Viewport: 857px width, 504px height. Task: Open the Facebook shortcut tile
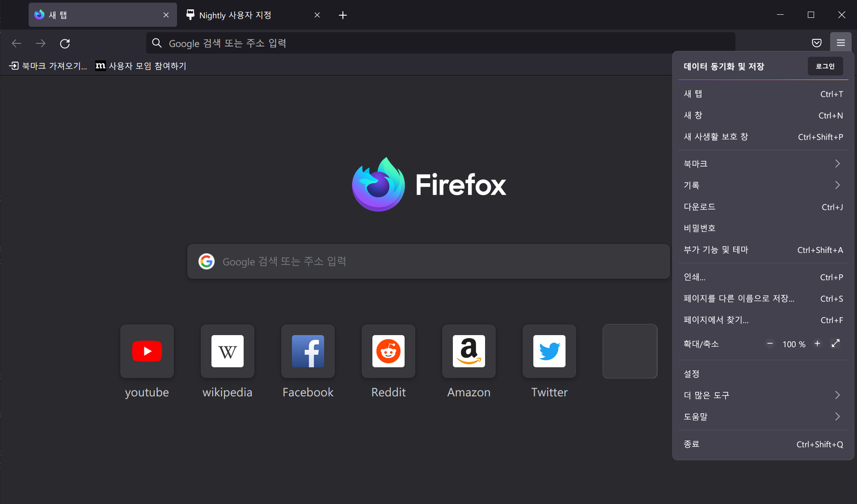pyautogui.click(x=308, y=351)
